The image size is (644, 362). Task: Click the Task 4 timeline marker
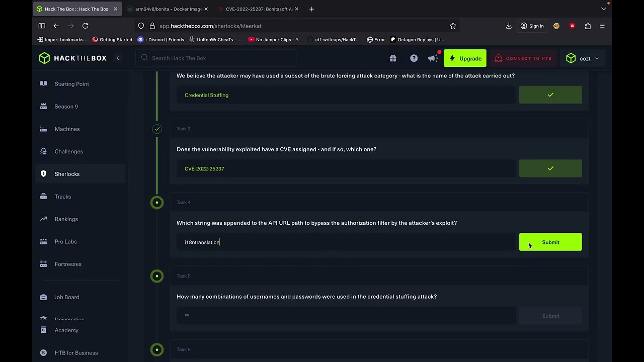pyautogui.click(x=157, y=202)
